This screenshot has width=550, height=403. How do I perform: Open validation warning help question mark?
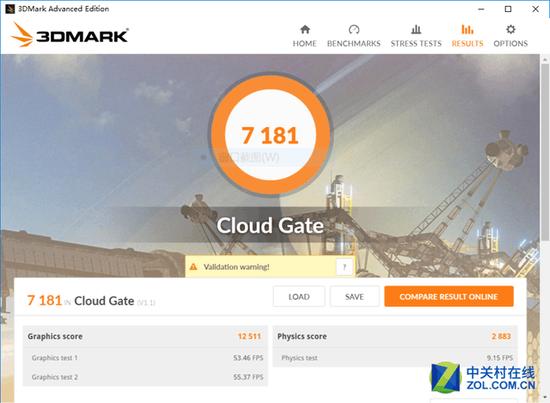pos(344,267)
